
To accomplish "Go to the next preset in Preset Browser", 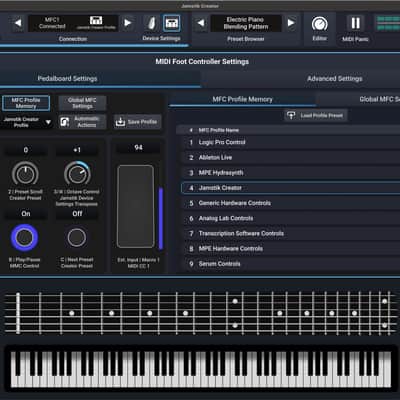I will click(x=291, y=23).
